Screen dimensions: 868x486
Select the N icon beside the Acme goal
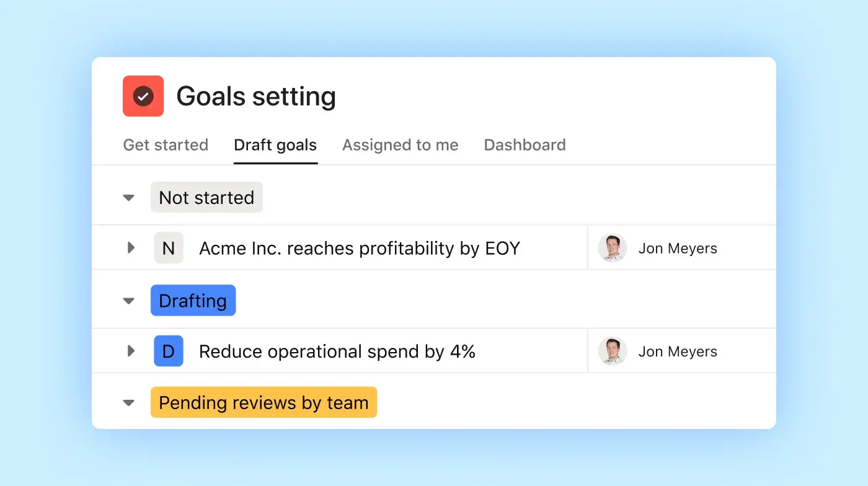(x=168, y=247)
